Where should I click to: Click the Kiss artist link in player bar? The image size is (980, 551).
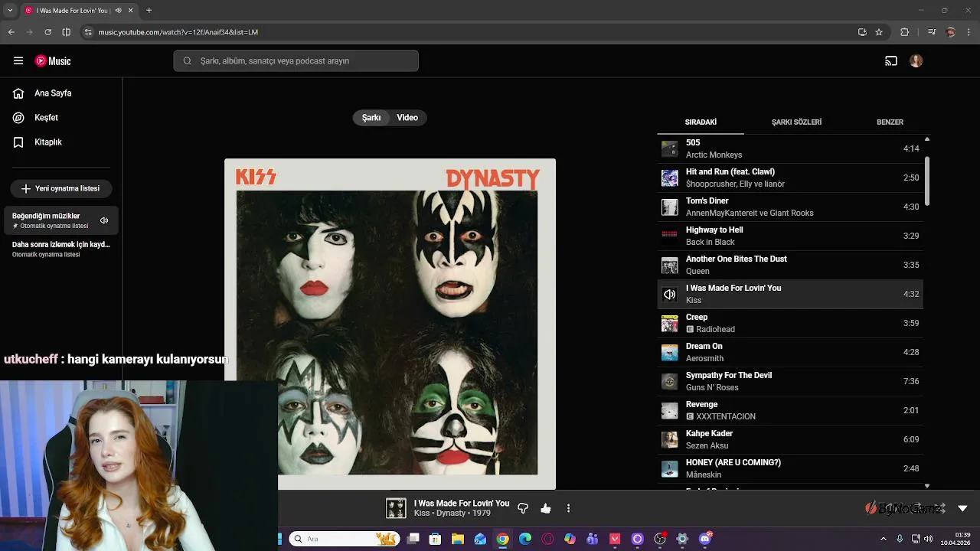422,514
